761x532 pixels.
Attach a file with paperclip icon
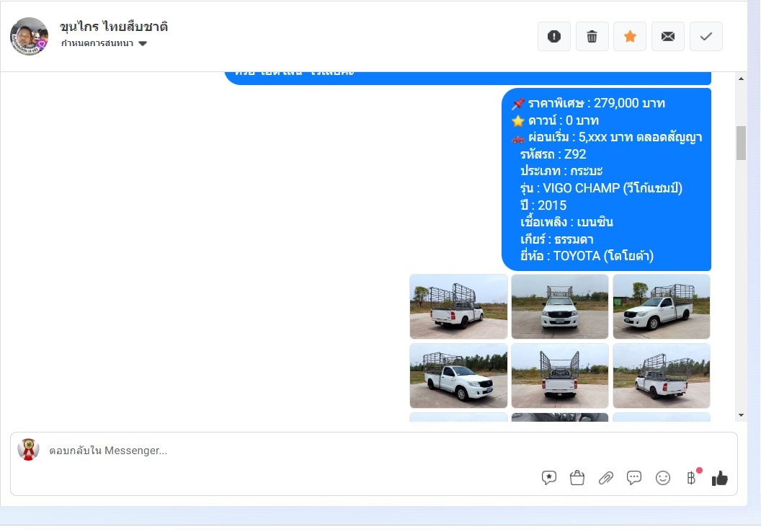(x=605, y=478)
